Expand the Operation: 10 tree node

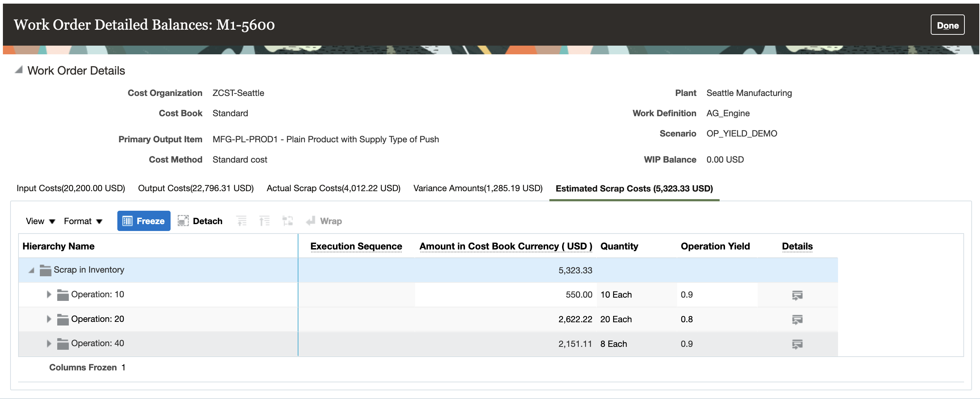click(x=49, y=294)
